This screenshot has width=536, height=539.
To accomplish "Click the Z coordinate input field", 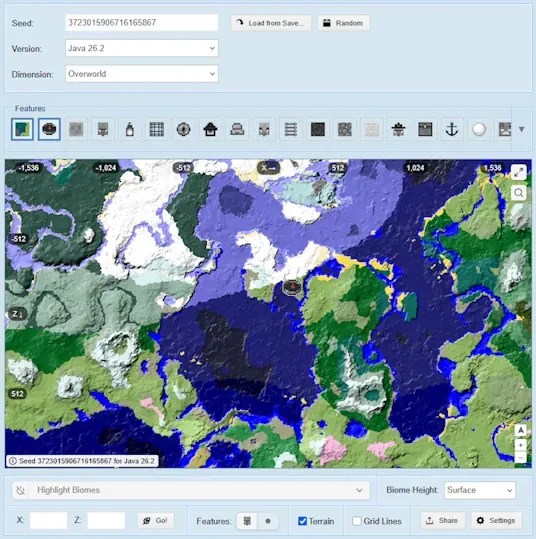I will pyautogui.click(x=106, y=520).
